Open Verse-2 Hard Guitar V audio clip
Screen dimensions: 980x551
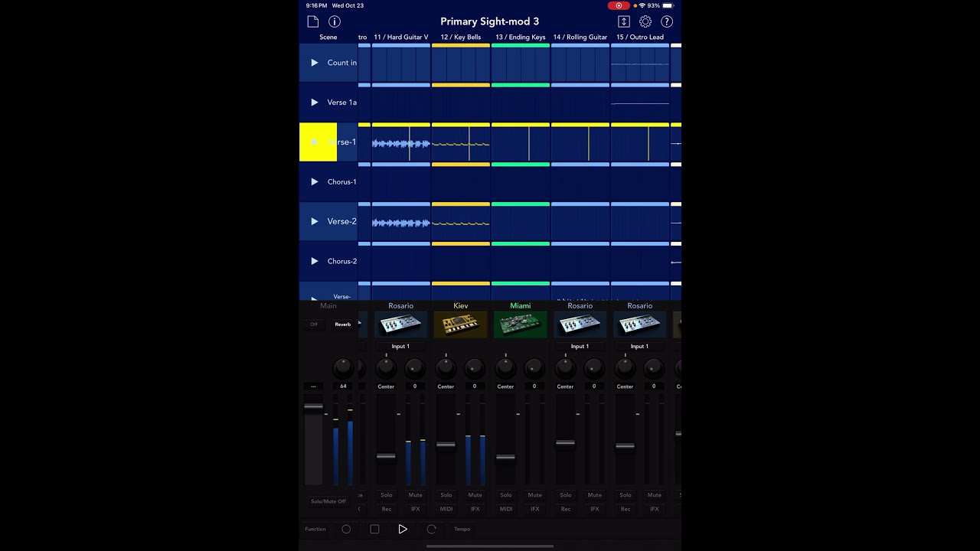tap(401, 223)
